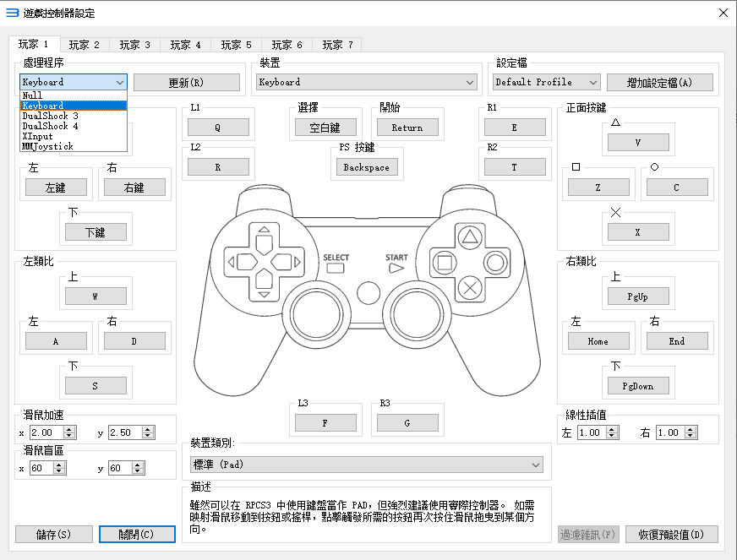Remap the cross button binding X

coord(638,231)
